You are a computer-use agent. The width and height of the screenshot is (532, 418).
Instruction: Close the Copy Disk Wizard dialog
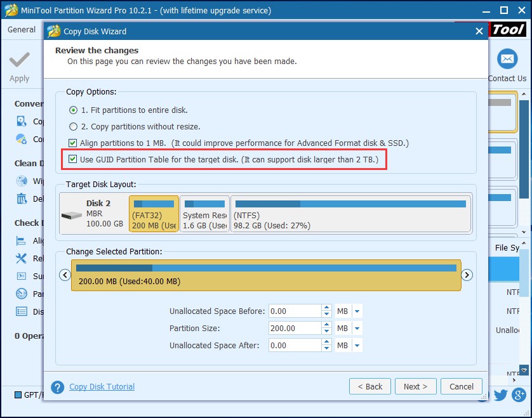point(479,31)
